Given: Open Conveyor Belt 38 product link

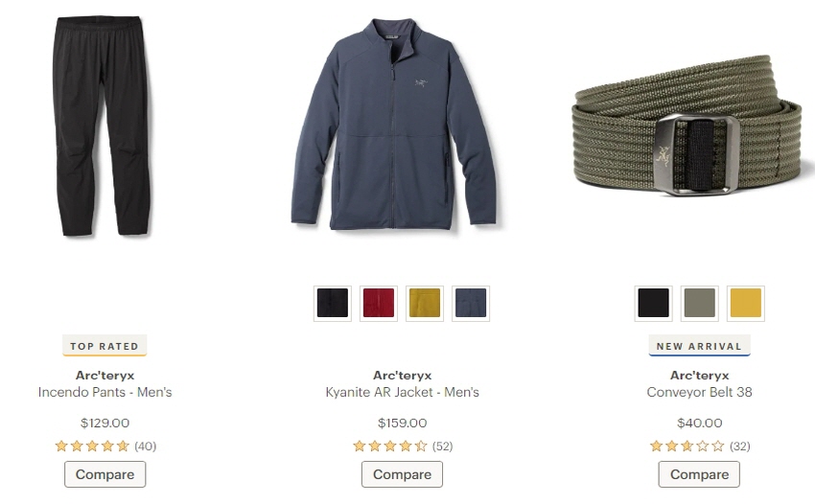Looking at the screenshot, I should [x=700, y=392].
